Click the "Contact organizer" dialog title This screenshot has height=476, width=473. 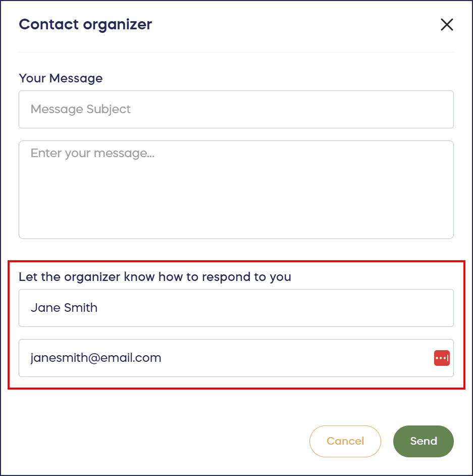(85, 24)
